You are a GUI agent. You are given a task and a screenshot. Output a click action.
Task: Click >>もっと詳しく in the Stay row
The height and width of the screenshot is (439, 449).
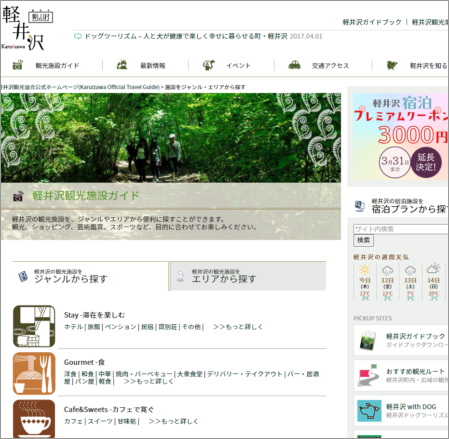pyautogui.click(x=238, y=327)
